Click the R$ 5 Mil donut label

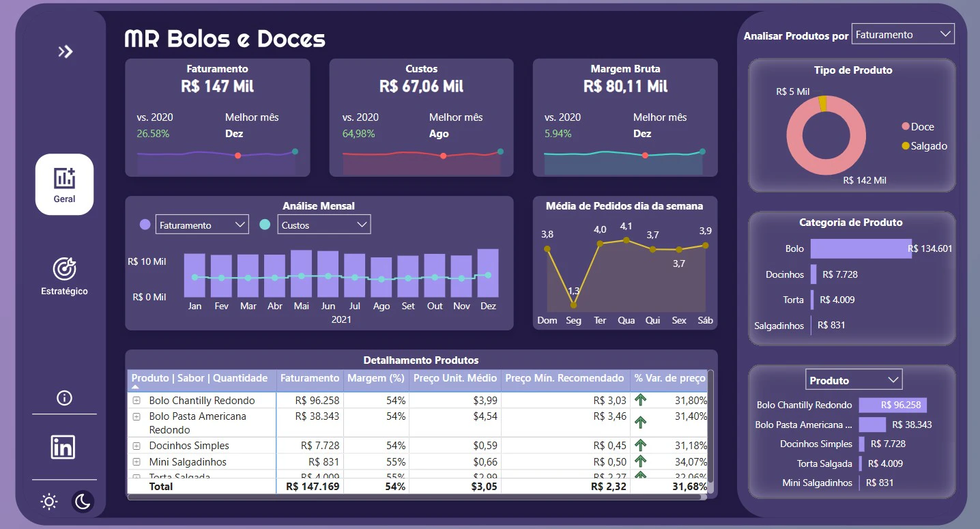[793, 91]
